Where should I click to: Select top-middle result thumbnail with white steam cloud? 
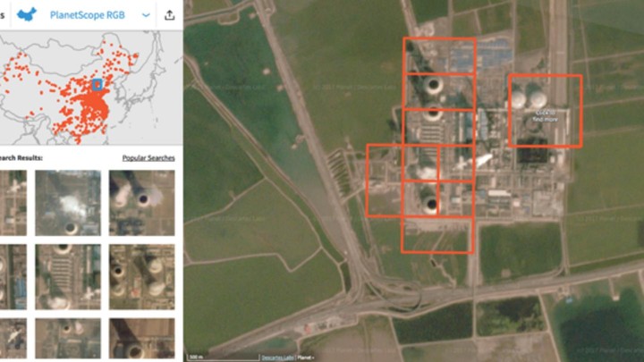point(68,203)
